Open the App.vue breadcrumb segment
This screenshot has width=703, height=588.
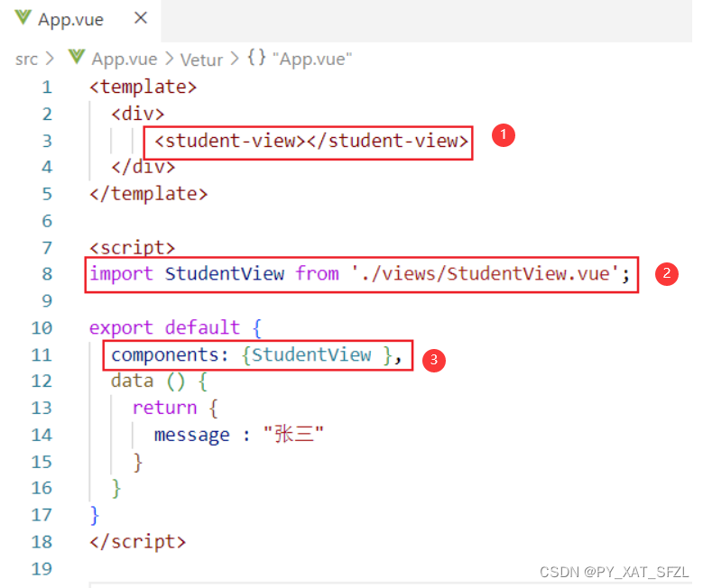125,60
